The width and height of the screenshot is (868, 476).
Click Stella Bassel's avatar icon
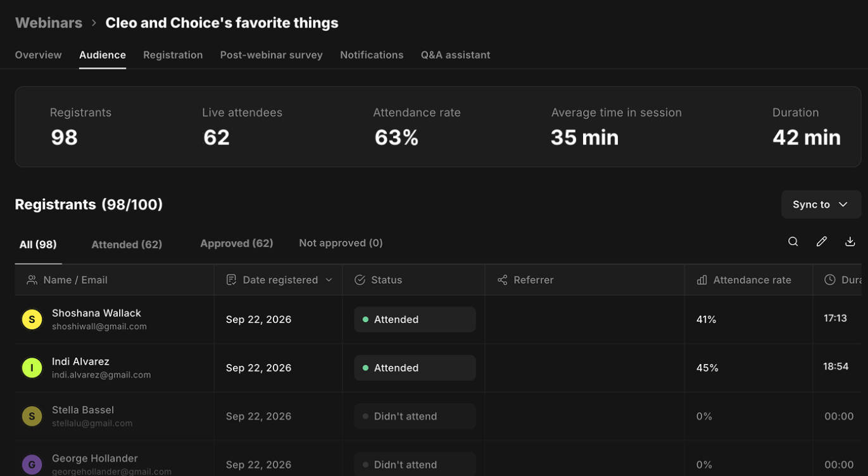pos(32,416)
